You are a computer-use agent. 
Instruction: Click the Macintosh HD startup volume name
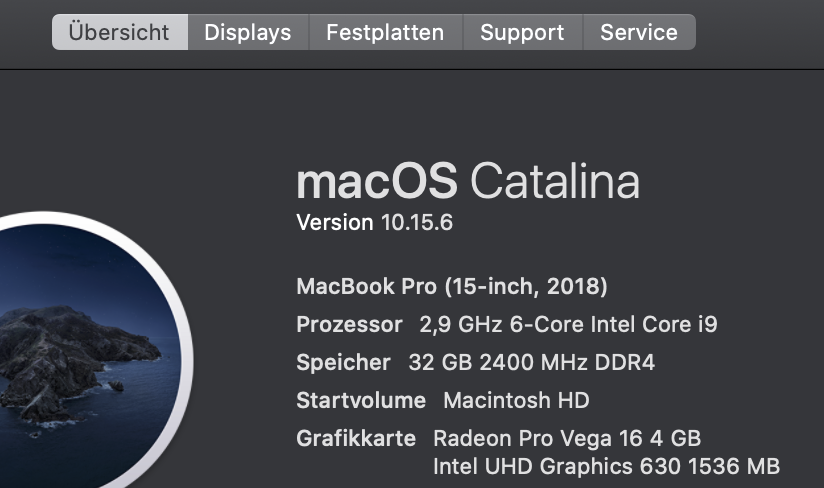tap(516, 401)
